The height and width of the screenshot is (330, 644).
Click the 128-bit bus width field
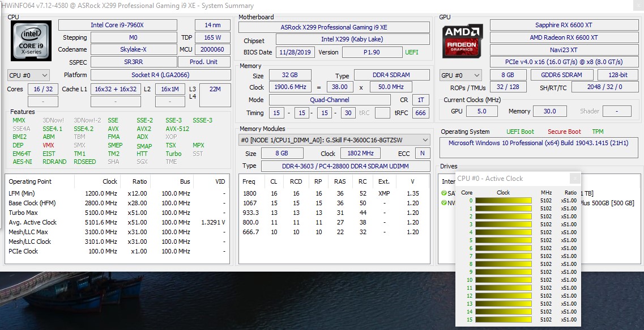click(617, 75)
